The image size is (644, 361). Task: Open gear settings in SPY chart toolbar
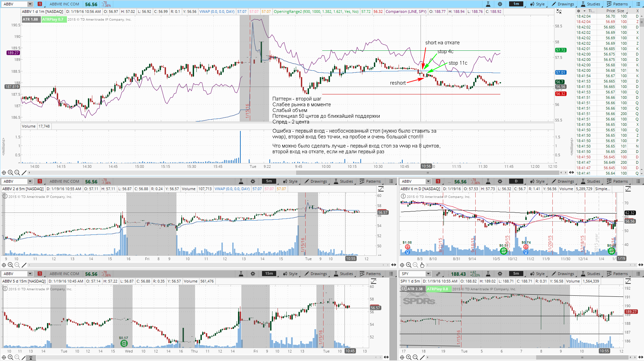pyautogui.click(x=500, y=274)
